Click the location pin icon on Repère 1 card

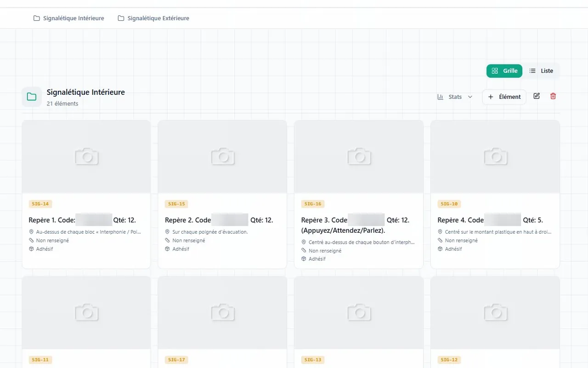point(31,232)
